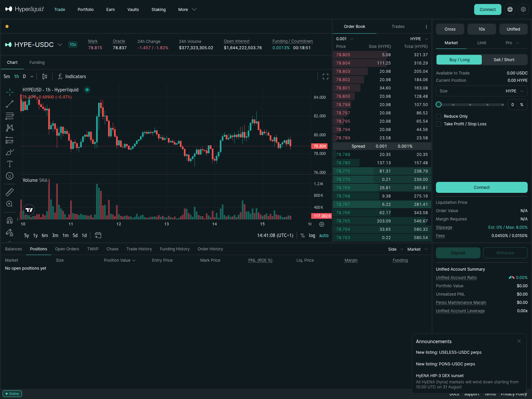Image resolution: width=532 pixels, height=399 pixels.
Task: Open Size HYPE currency dropdown
Action: [515, 91]
